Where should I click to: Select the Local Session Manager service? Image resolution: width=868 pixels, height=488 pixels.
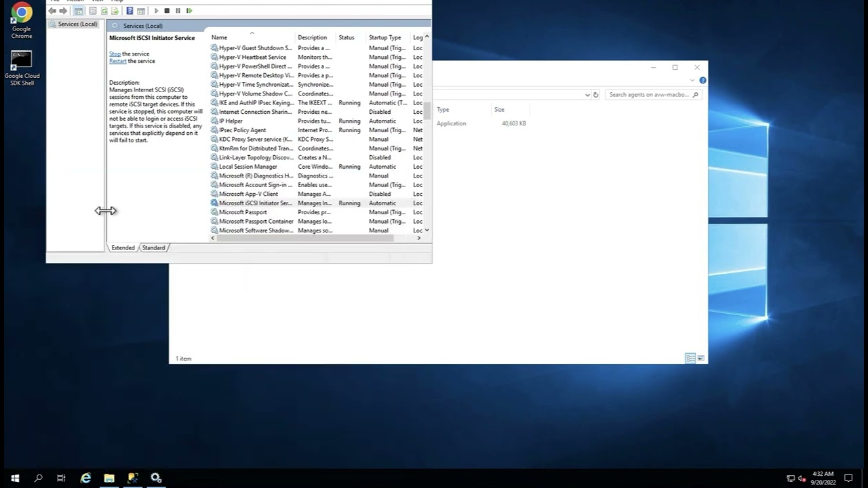click(x=316, y=167)
